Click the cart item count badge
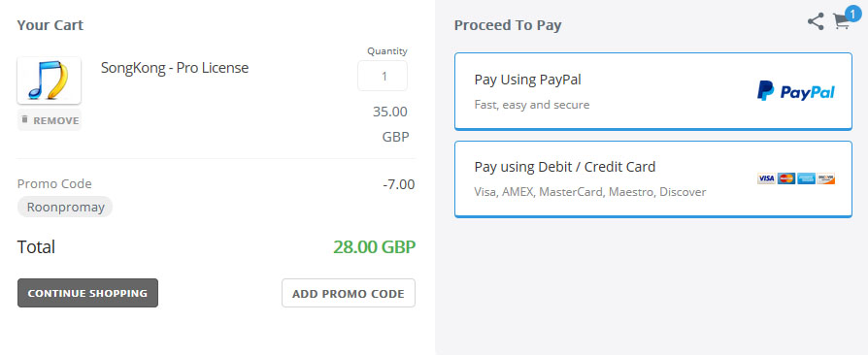868x355 pixels. point(853,12)
